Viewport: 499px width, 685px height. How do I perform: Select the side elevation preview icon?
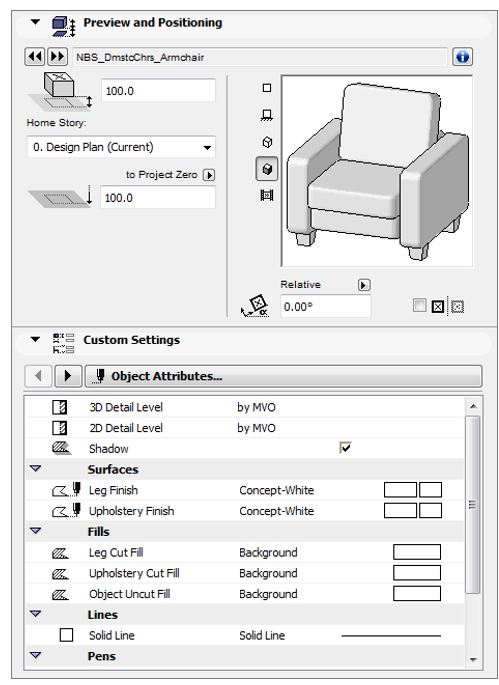click(267, 115)
